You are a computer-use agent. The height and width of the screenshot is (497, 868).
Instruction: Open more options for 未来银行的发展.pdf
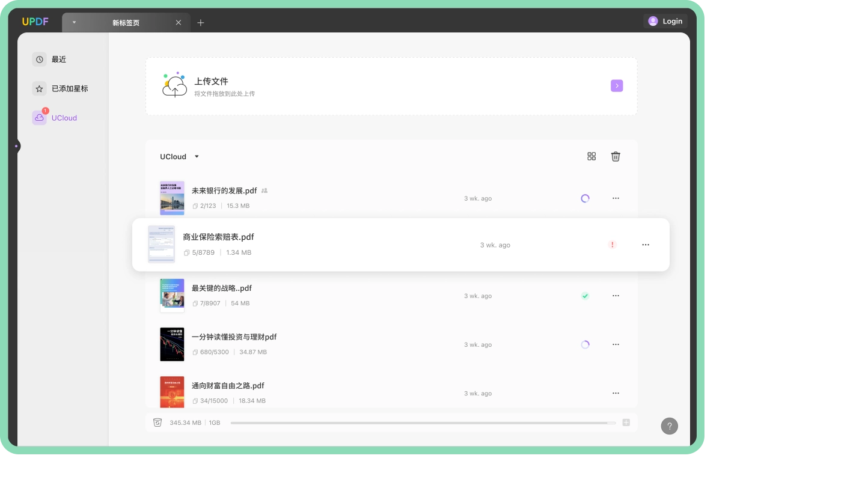(x=616, y=198)
